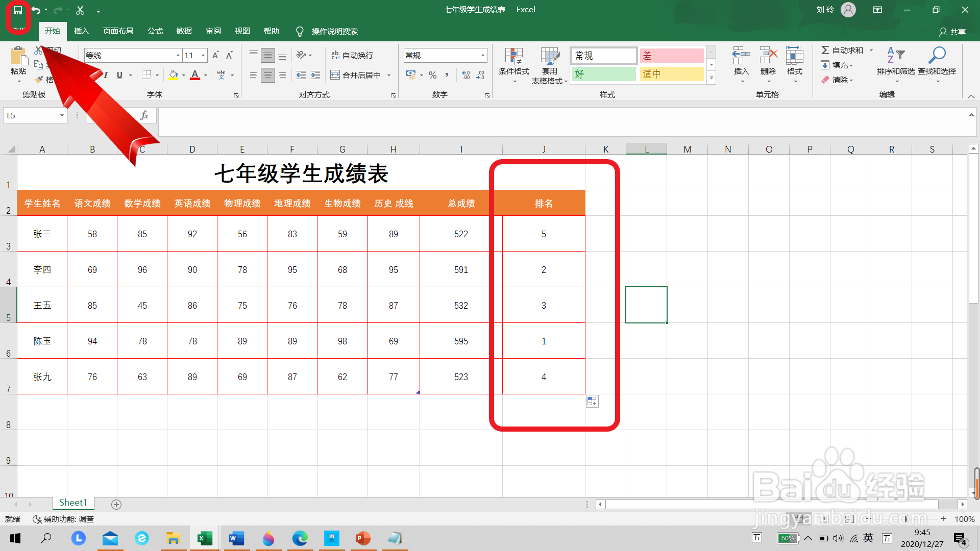This screenshot has height=551, width=980.
Task: Switch to the 页面布局 tab
Action: coord(118,31)
